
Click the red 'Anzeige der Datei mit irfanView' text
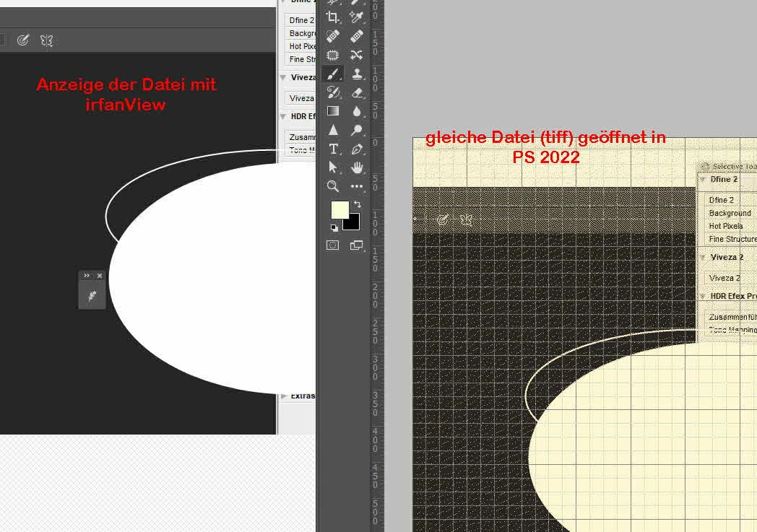126,95
